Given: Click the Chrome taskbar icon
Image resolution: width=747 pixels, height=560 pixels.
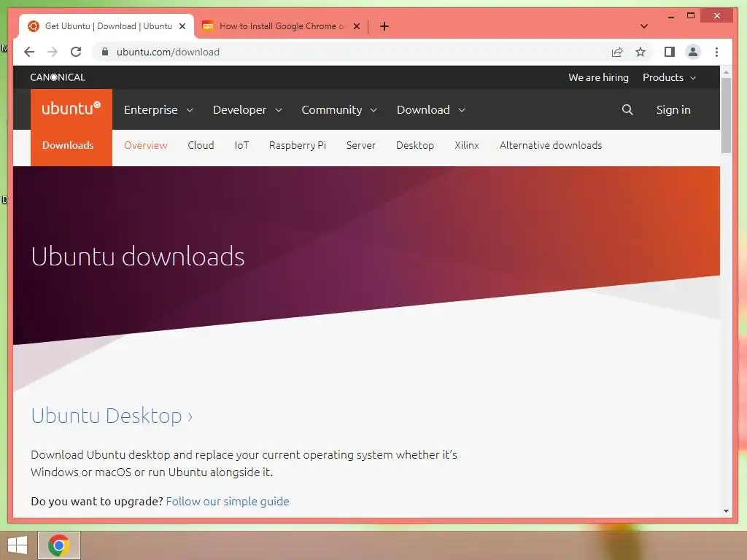Looking at the screenshot, I should click(59, 545).
